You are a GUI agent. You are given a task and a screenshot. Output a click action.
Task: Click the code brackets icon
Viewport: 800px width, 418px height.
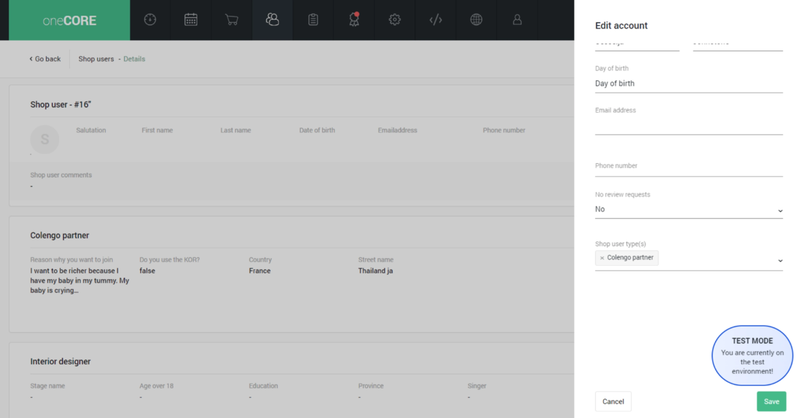click(x=435, y=20)
